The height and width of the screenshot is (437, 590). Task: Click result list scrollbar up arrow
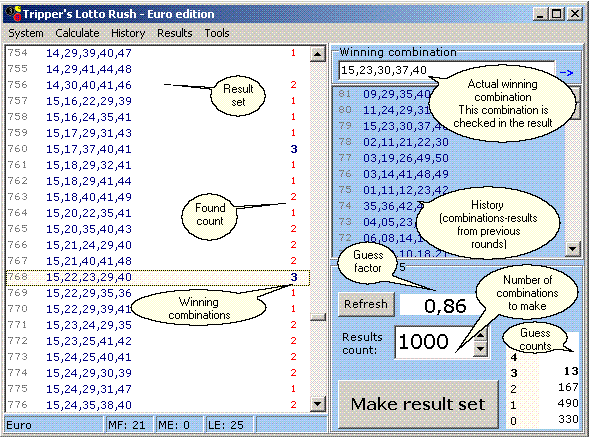[x=318, y=54]
